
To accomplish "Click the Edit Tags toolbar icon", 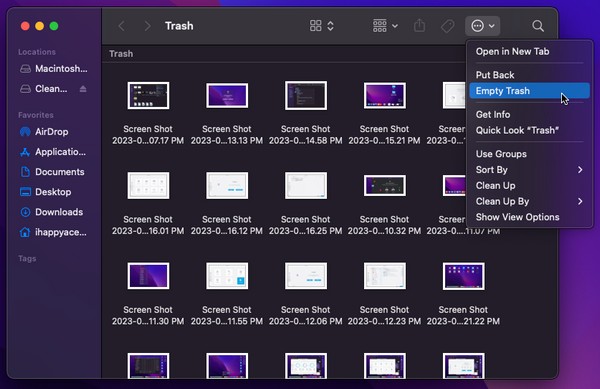I will (447, 26).
